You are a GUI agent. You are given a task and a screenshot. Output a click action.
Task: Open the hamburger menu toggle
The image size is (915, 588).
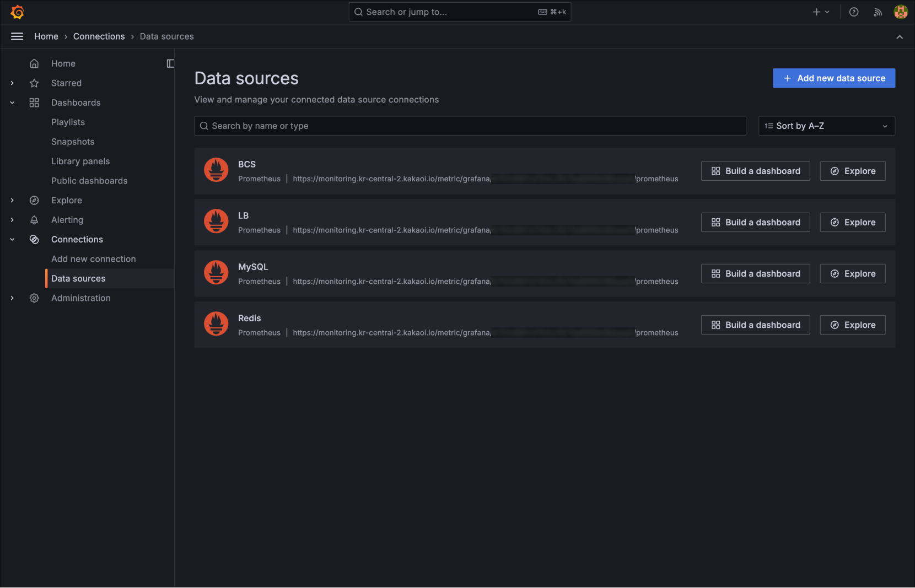(x=17, y=36)
